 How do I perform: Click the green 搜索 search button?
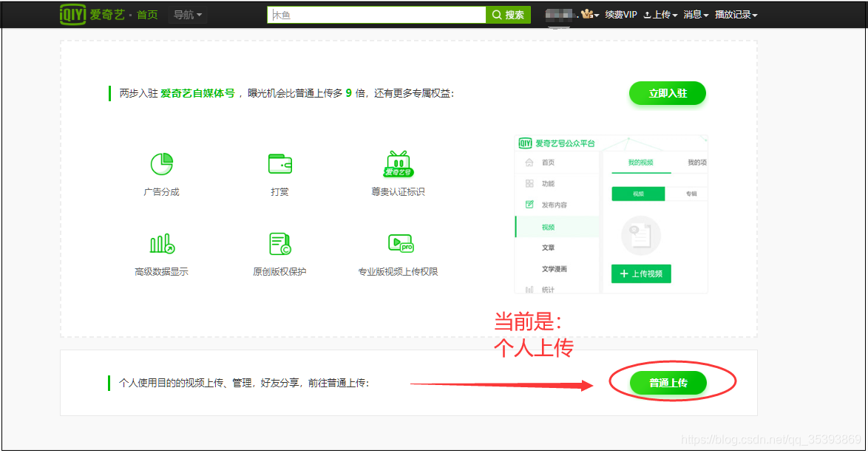click(508, 15)
